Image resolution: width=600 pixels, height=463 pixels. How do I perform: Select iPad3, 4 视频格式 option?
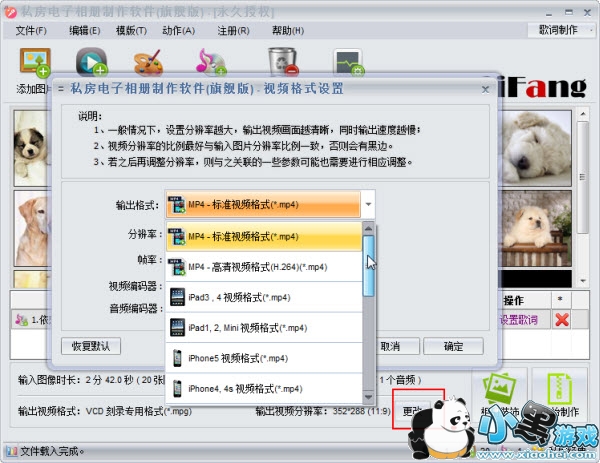(264, 297)
